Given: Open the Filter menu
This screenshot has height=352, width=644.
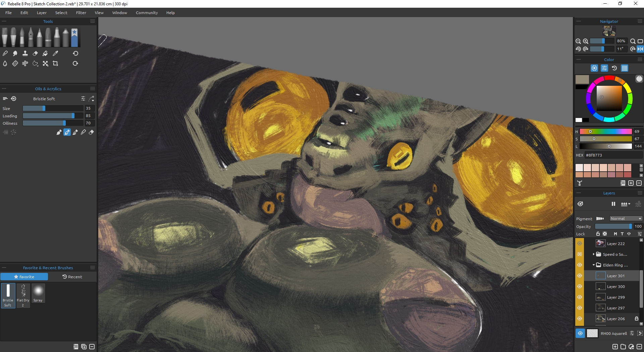Looking at the screenshot, I should (x=81, y=13).
